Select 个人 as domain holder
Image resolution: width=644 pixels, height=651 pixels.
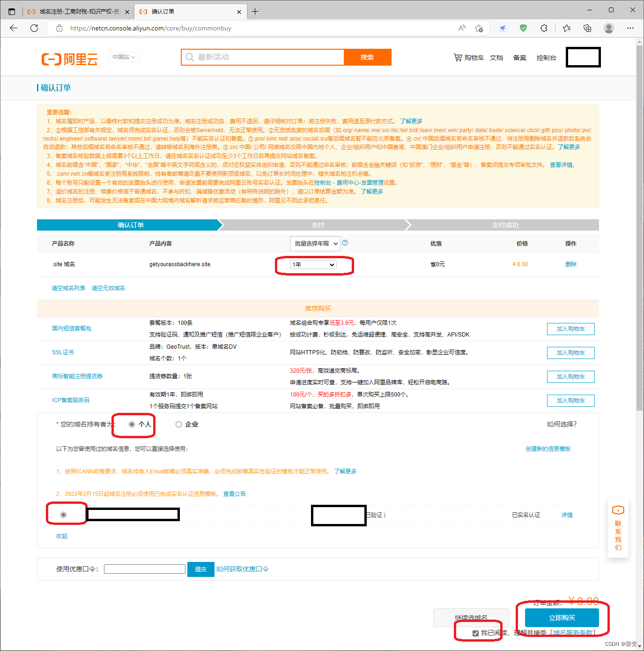pos(132,424)
